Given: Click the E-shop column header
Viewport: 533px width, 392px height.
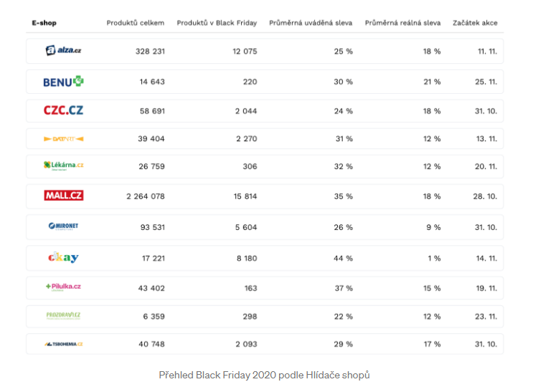Looking at the screenshot, I should pos(44,23).
